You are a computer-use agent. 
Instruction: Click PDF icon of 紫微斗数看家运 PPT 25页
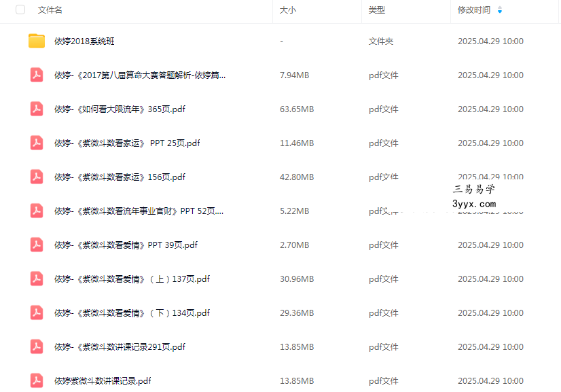point(37,143)
